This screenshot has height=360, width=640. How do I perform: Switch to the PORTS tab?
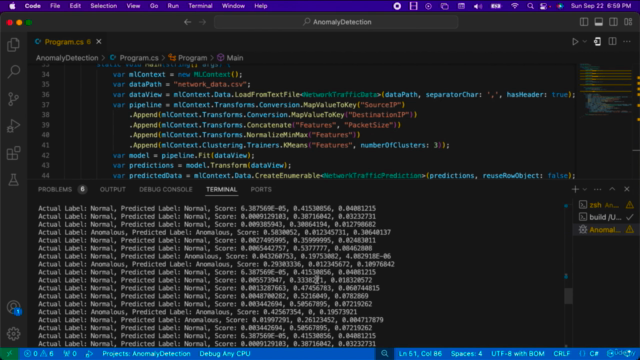(261, 189)
